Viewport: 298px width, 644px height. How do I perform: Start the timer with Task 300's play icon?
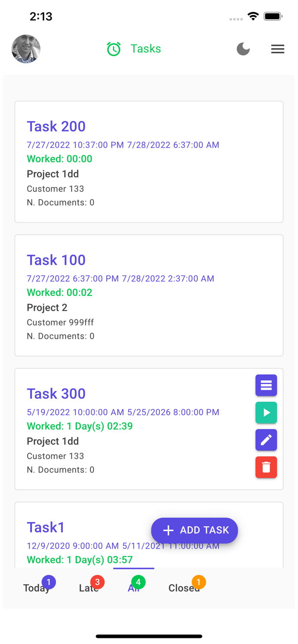point(266,413)
